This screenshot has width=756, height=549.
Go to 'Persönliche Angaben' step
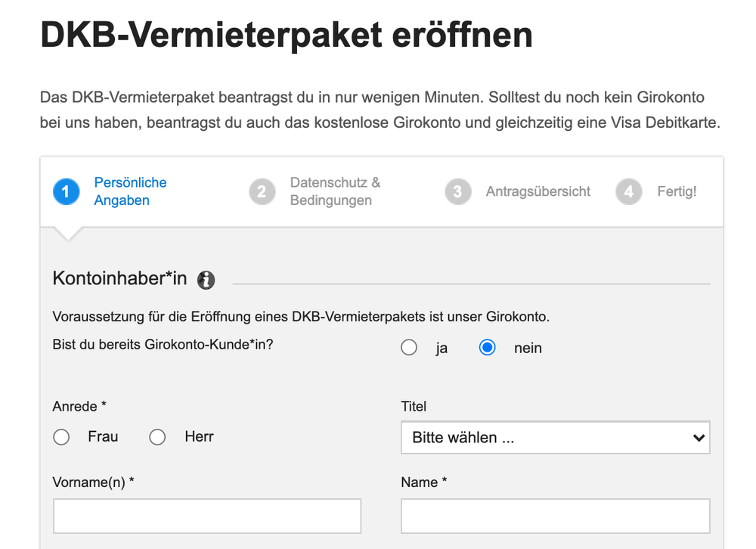pos(130,191)
